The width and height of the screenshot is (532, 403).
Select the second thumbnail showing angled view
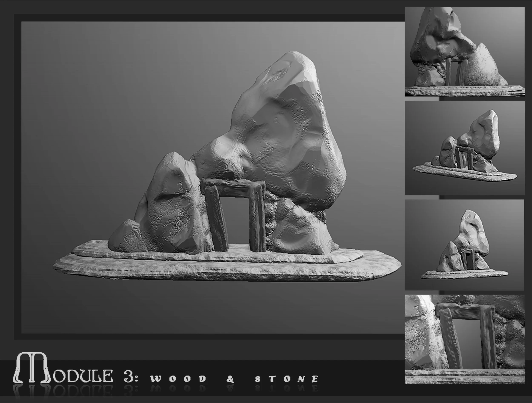[465, 148]
